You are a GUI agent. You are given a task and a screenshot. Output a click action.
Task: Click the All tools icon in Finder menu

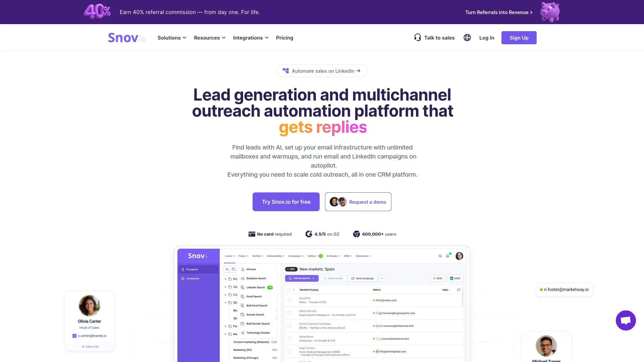pyautogui.click(x=243, y=269)
